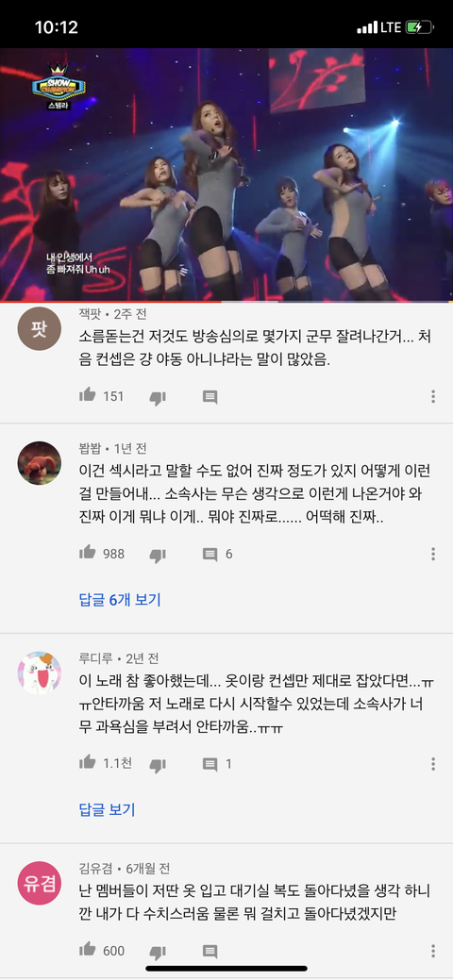Expand 답글 보기 under 루디루's comment
The image size is (453, 980).
tap(107, 810)
